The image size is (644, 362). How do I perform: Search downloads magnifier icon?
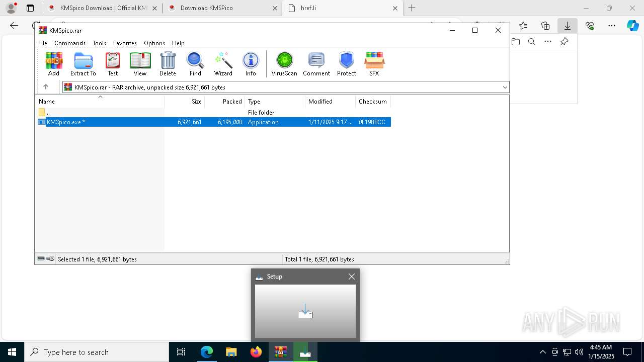532,42
